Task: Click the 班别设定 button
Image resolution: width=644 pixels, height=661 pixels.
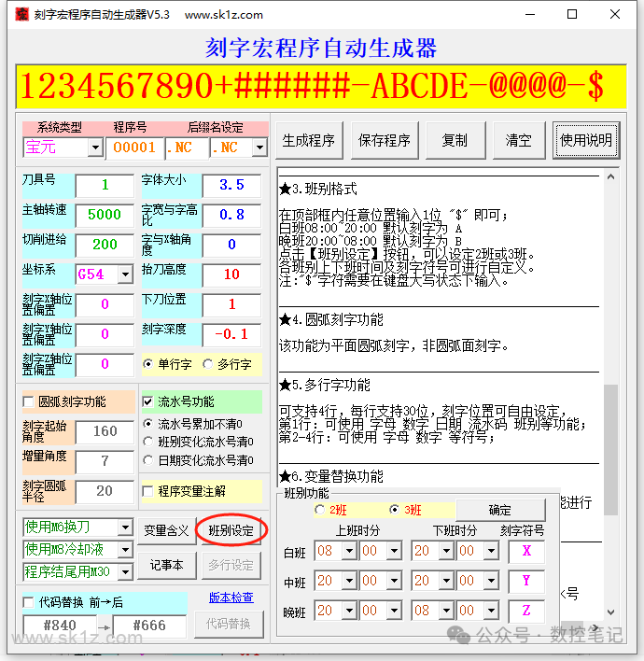Action: (x=231, y=530)
